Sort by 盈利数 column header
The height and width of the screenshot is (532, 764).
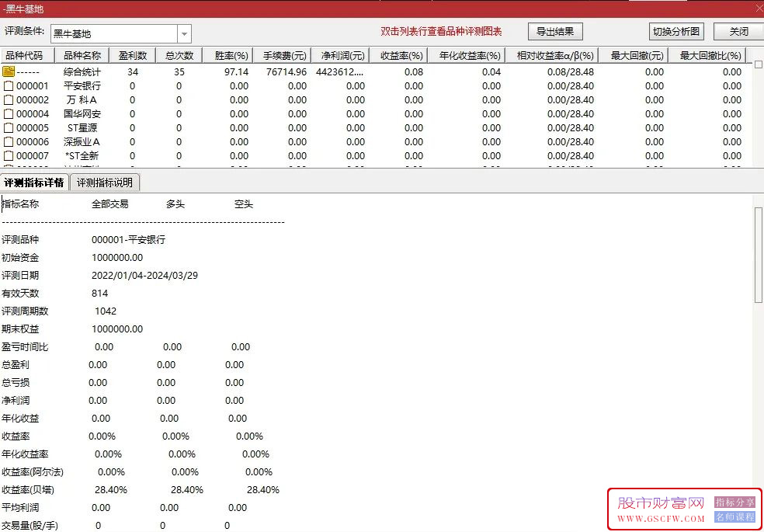(133, 56)
